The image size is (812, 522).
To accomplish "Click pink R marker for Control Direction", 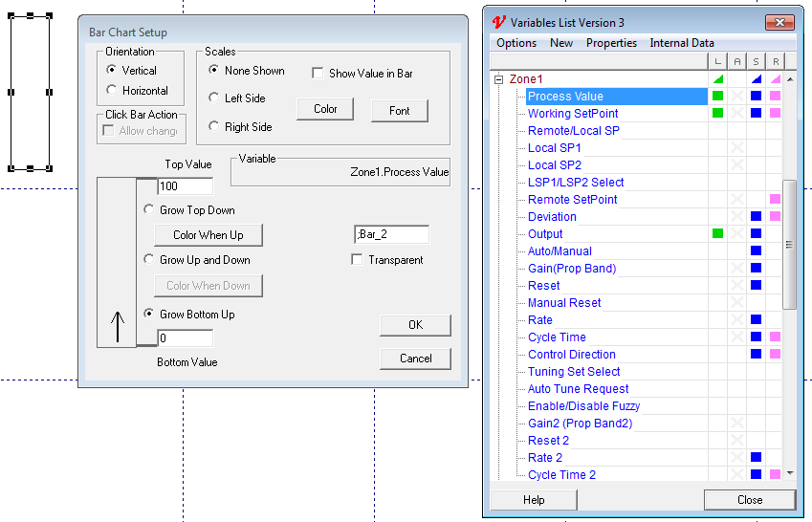I will [x=775, y=354].
